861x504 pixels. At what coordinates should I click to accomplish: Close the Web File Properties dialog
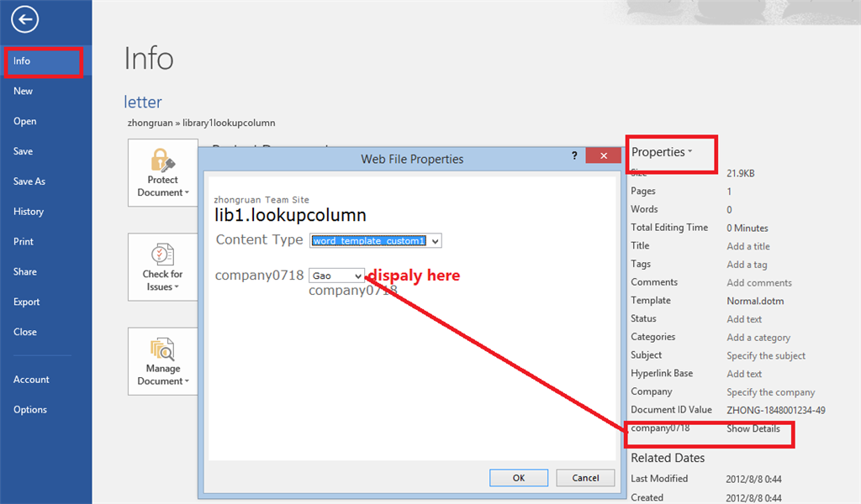tap(604, 155)
